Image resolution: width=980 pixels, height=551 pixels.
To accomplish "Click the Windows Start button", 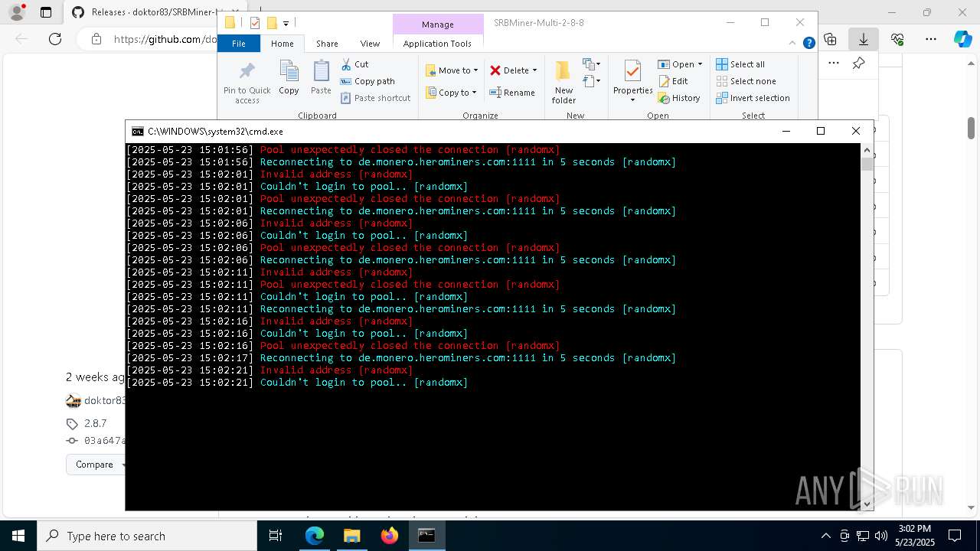I will tap(18, 536).
